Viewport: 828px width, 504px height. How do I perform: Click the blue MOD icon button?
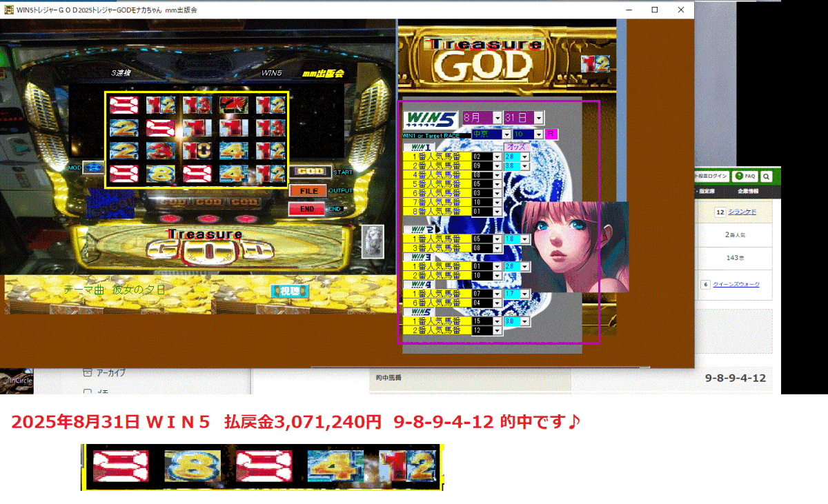pos(93,168)
